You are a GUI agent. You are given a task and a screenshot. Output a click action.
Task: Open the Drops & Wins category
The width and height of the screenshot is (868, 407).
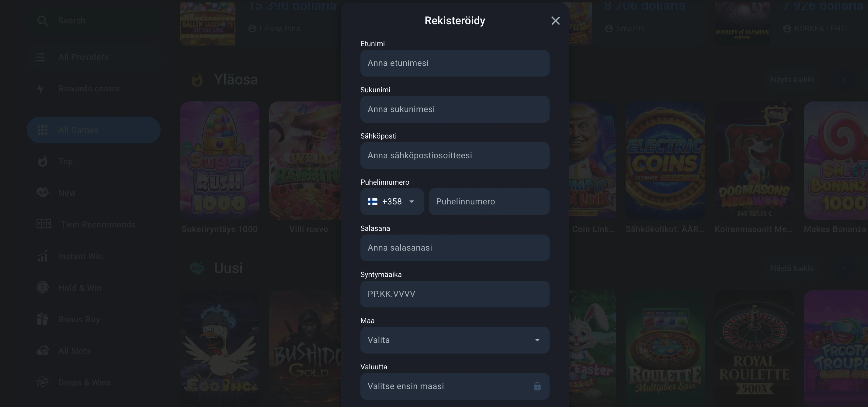point(84,382)
